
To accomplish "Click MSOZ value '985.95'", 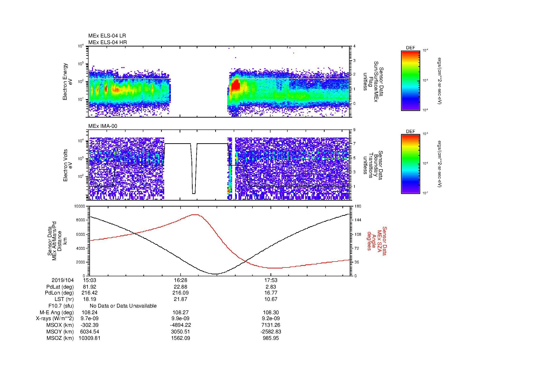I will (271, 338).
